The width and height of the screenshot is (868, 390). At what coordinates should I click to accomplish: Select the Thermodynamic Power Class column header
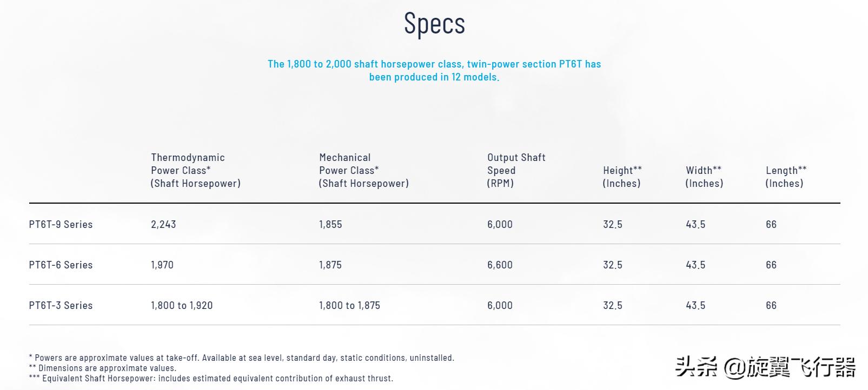pyautogui.click(x=195, y=170)
